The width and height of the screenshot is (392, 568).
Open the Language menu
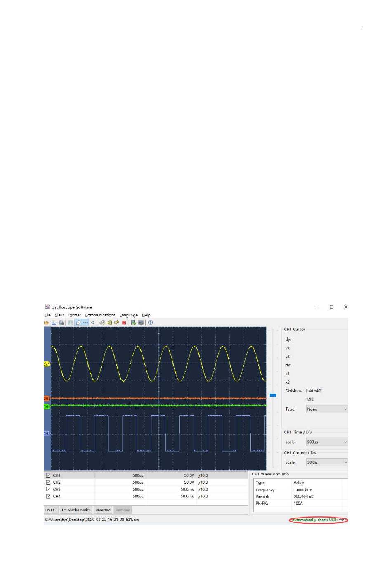click(129, 315)
